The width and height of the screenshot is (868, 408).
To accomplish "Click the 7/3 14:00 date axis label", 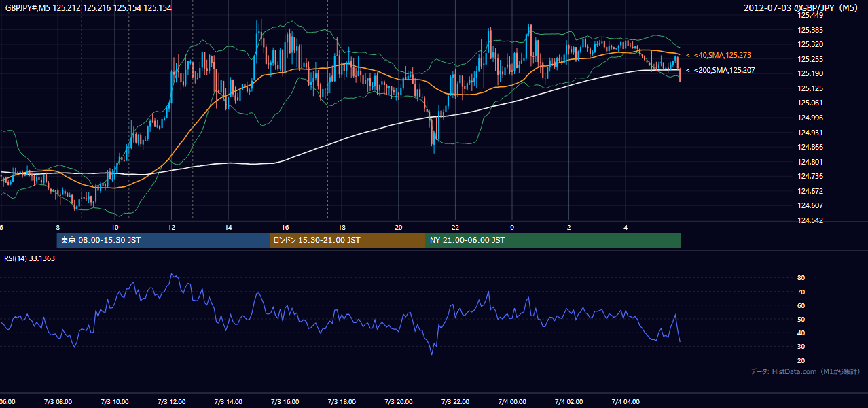I will [x=228, y=401].
